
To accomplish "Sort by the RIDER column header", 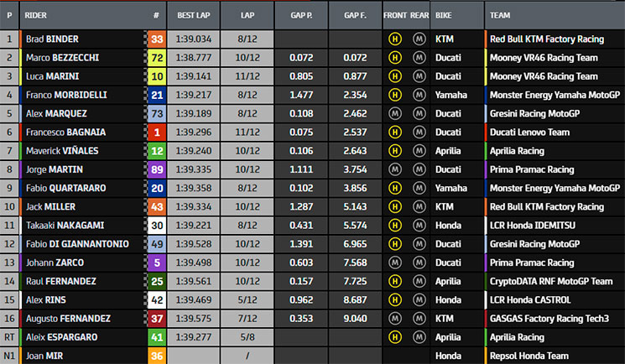I will click(35, 15).
